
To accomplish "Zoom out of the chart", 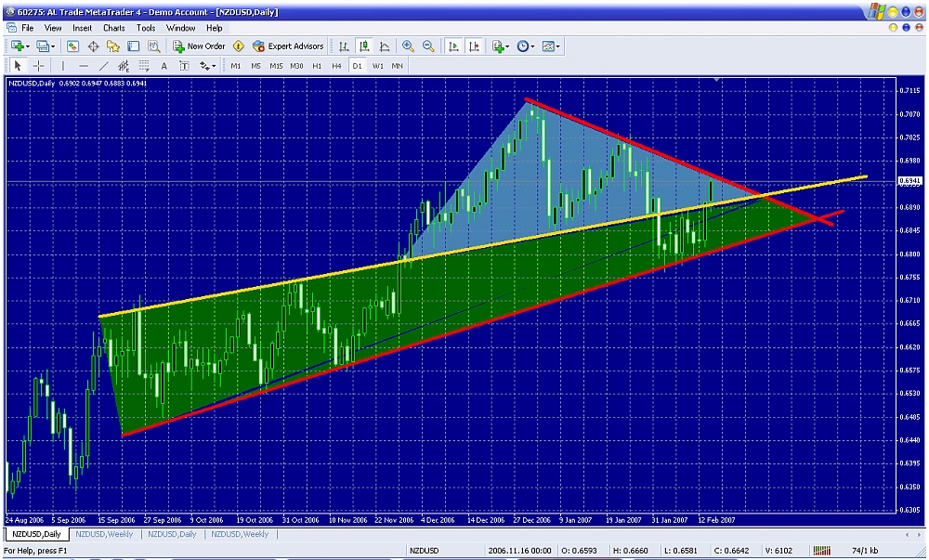I will coord(428,46).
